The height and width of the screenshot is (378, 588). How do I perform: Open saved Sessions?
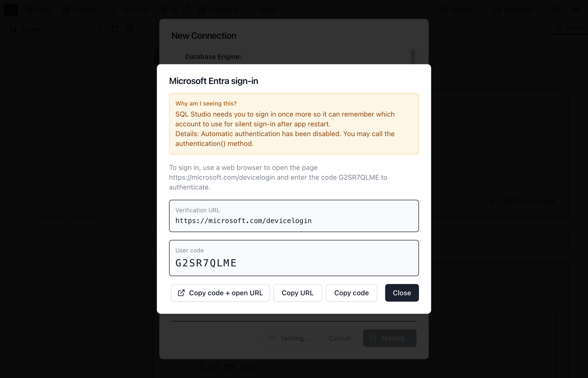pyautogui.click(x=513, y=10)
